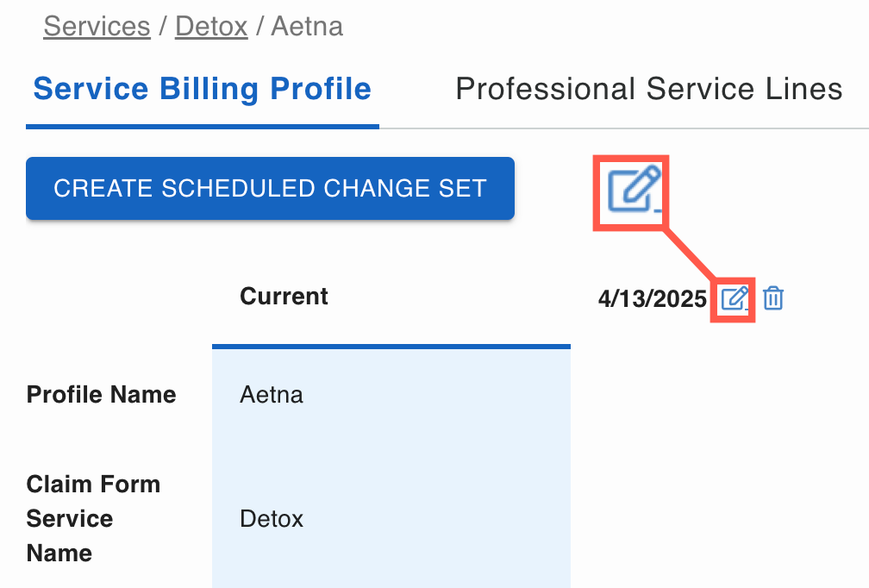Click the red connector line between edit icons
The image size is (869, 588).
tap(689, 253)
